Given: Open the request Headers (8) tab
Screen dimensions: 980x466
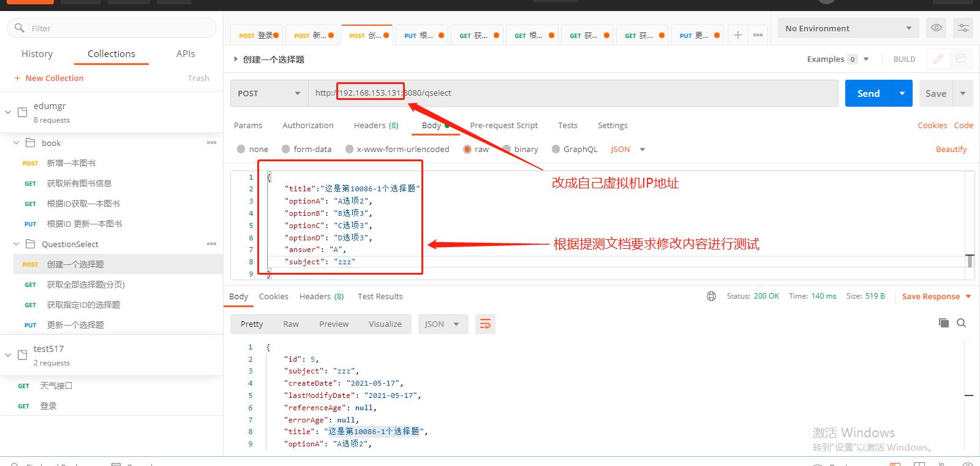Looking at the screenshot, I should coord(376,125).
